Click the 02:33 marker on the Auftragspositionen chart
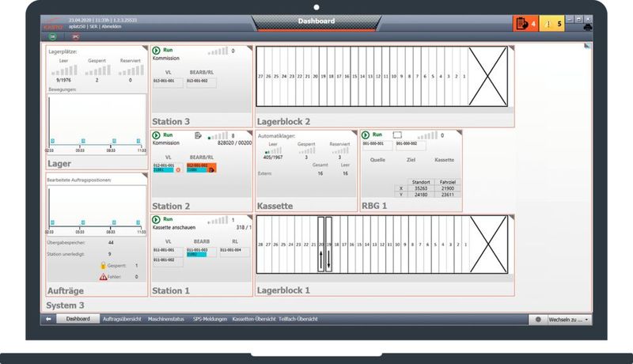The width and height of the screenshot is (633, 364). [x=52, y=222]
